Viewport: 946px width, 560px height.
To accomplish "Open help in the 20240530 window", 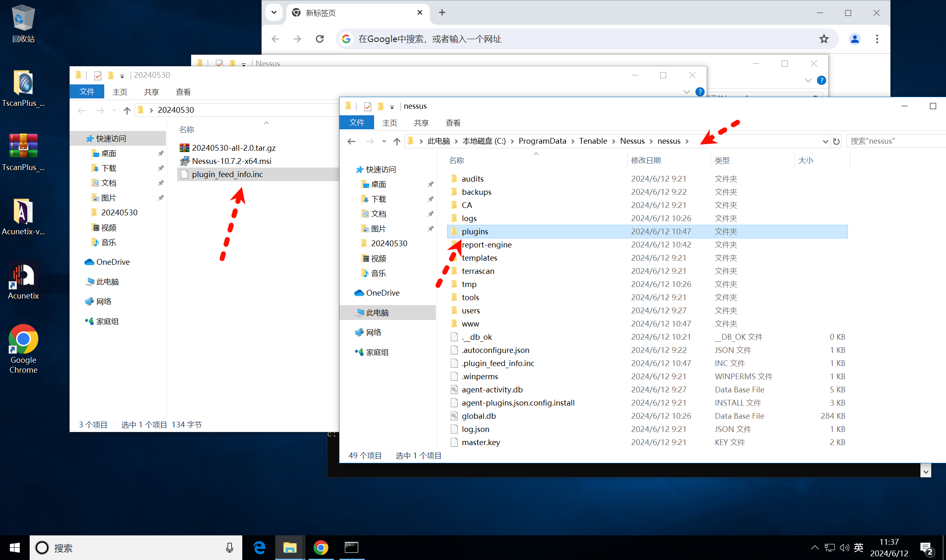I will click(x=700, y=91).
